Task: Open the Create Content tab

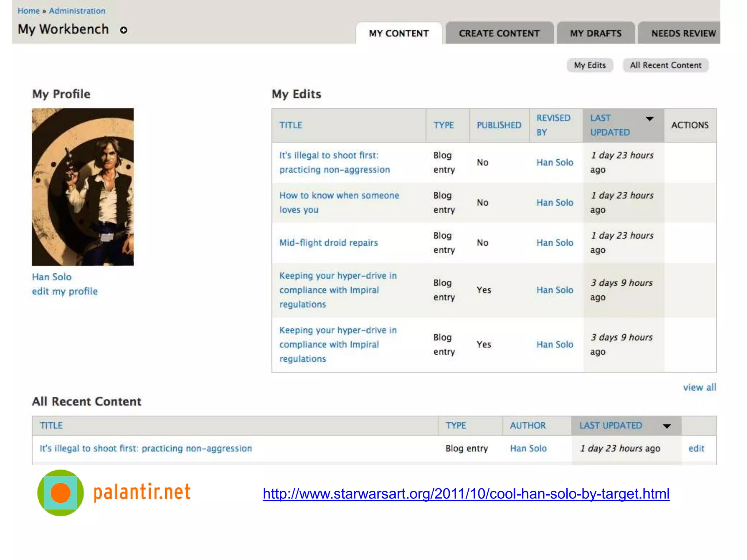Action: pos(499,34)
